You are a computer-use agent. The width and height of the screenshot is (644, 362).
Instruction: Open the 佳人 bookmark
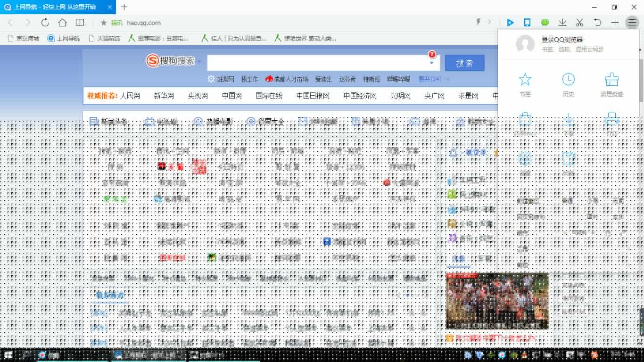point(234,39)
